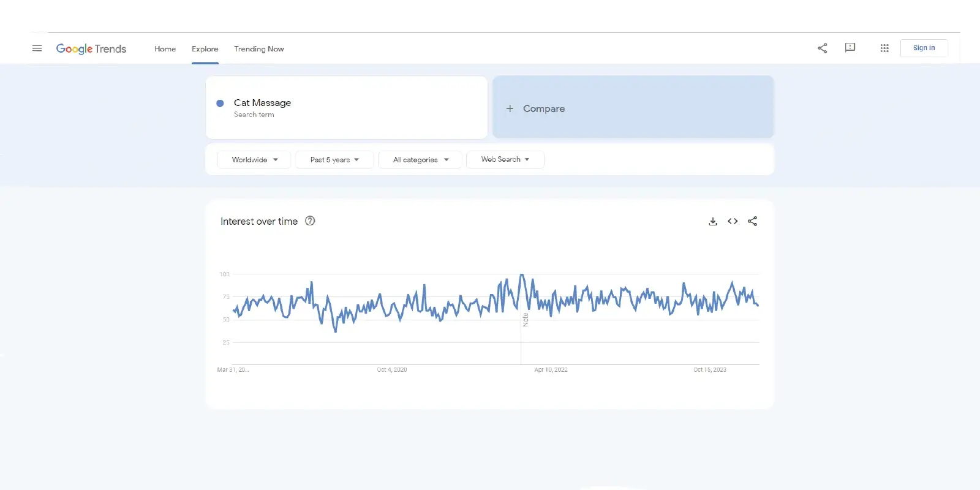Expand the Worldwide region dropdown
The width and height of the screenshot is (980, 490).
[x=254, y=160]
